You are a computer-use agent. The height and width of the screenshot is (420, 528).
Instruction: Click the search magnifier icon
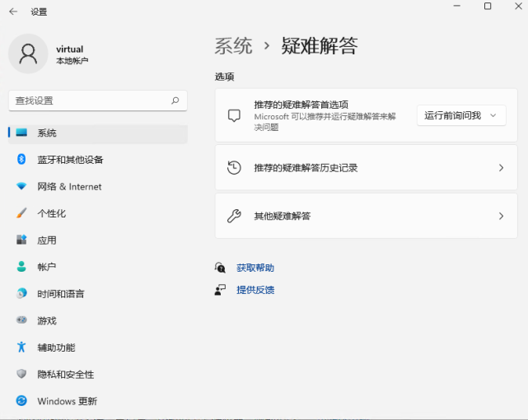coord(175,100)
